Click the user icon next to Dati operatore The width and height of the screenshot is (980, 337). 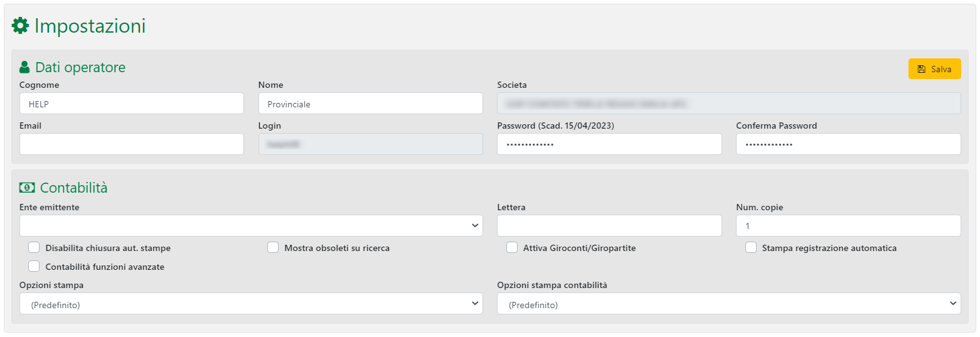[x=24, y=67]
